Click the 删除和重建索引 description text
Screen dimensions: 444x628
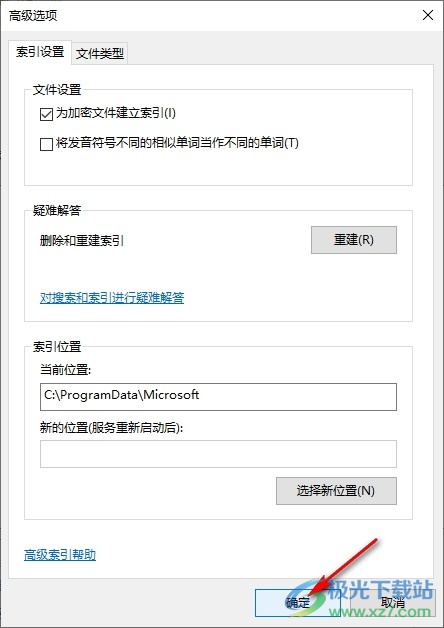point(82,241)
